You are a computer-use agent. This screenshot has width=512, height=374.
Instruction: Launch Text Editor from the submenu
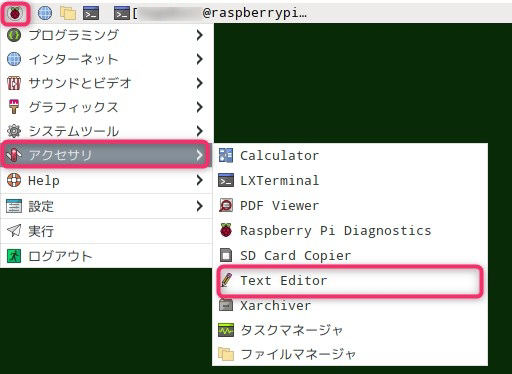tap(350, 280)
